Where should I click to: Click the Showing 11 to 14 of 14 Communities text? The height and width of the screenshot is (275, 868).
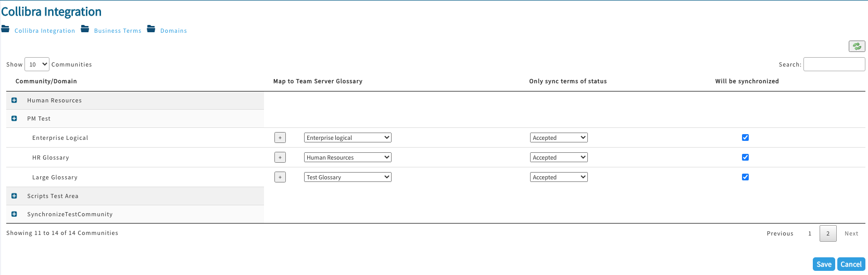[x=62, y=233]
